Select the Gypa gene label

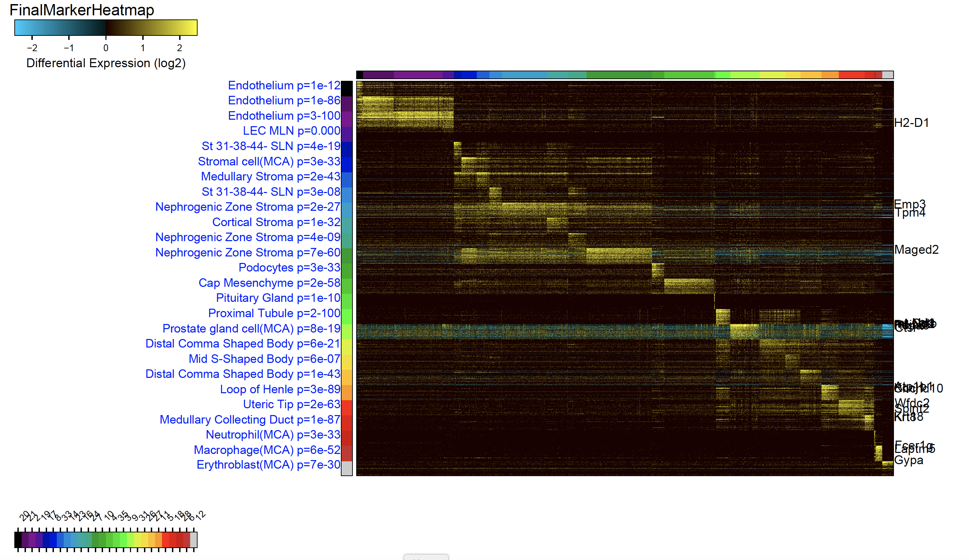coord(908,460)
